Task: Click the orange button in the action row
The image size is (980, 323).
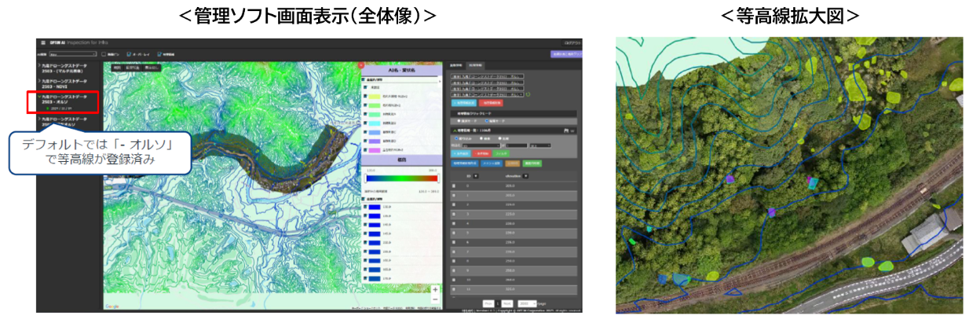Action: 513,163
